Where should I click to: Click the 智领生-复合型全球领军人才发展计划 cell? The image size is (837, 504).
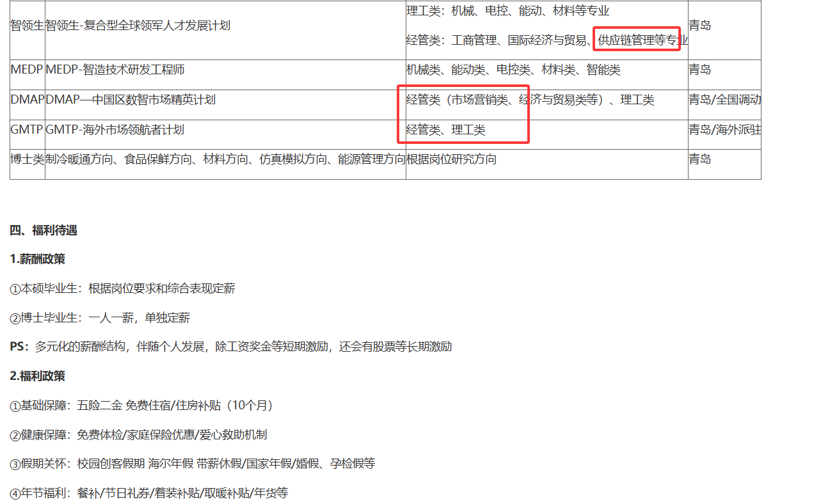tap(138, 26)
